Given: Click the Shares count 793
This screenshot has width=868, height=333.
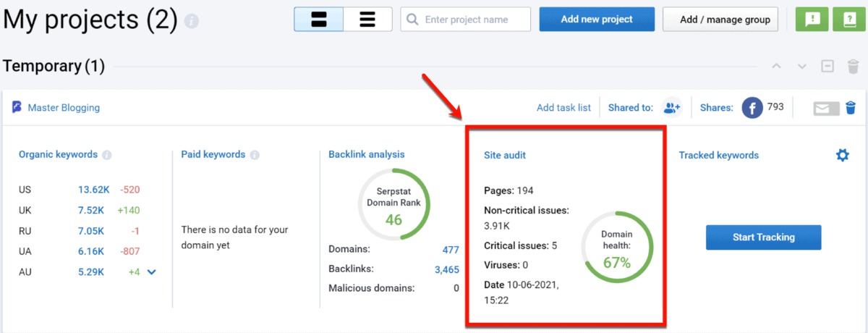Looking at the screenshot, I should click(x=775, y=106).
